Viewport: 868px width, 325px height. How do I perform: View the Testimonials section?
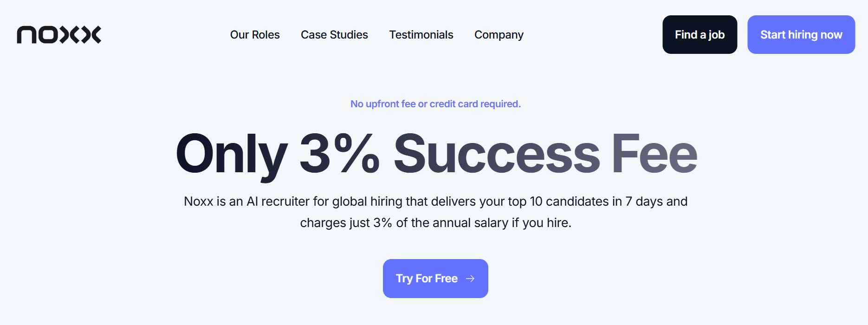(421, 34)
